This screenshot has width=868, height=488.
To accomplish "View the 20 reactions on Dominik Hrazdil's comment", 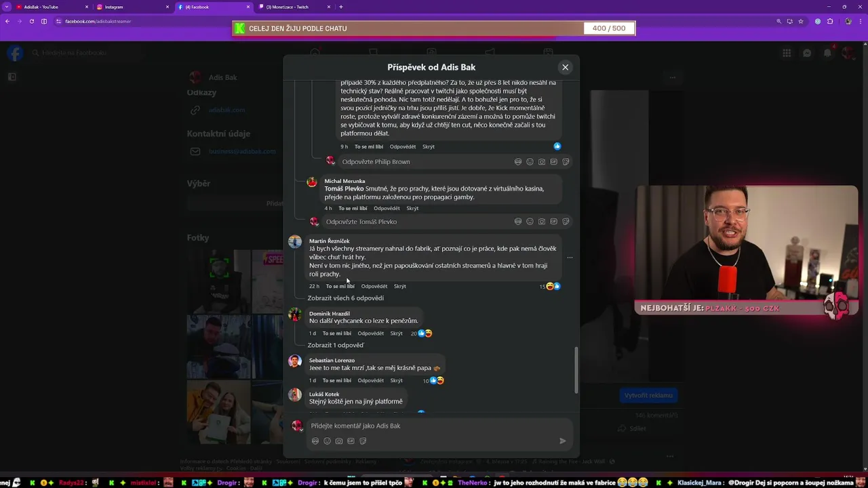I will coord(422,333).
